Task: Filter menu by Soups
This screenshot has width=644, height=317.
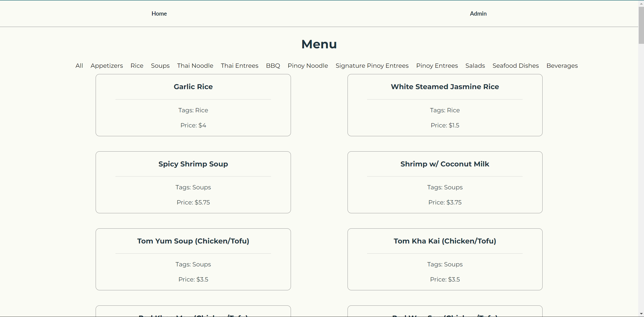Action: [x=160, y=65]
